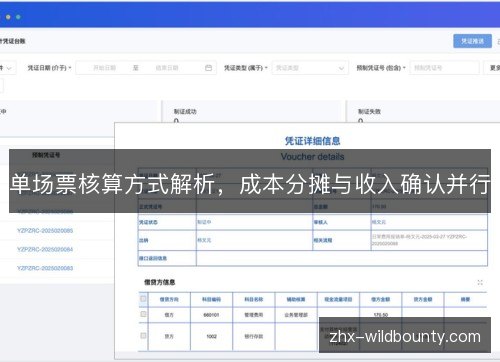Click the 凭证详细信息 dialog title
Screen dimensions: 500x362
click(312, 141)
